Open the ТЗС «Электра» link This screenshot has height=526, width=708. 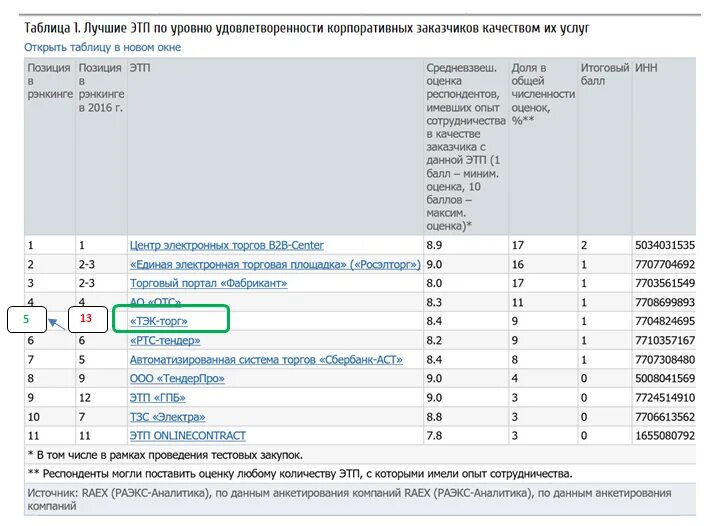tap(168, 417)
